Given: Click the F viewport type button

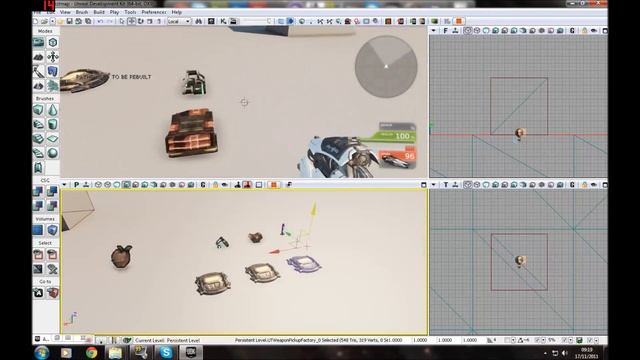Looking at the screenshot, I should click(446, 31).
